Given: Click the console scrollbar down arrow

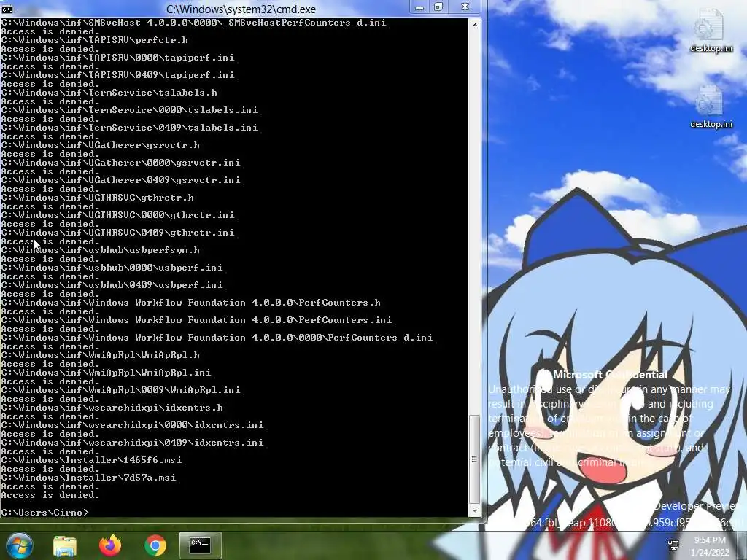Looking at the screenshot, I should [474, 511].
